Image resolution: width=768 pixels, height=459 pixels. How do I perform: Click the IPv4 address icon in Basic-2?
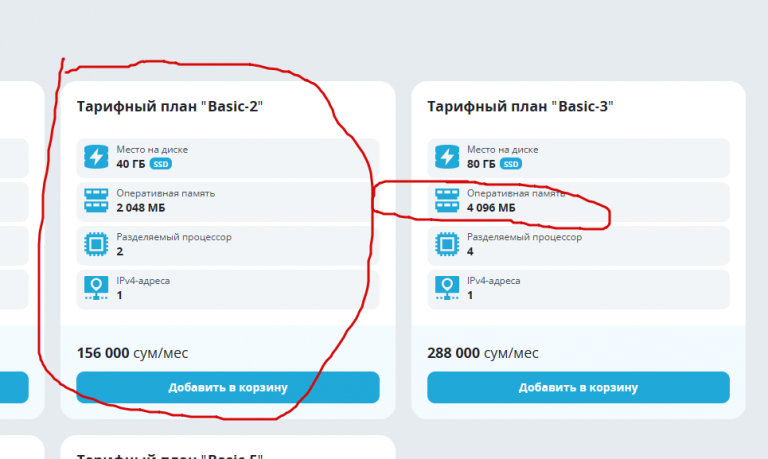[x=96, y=288]
